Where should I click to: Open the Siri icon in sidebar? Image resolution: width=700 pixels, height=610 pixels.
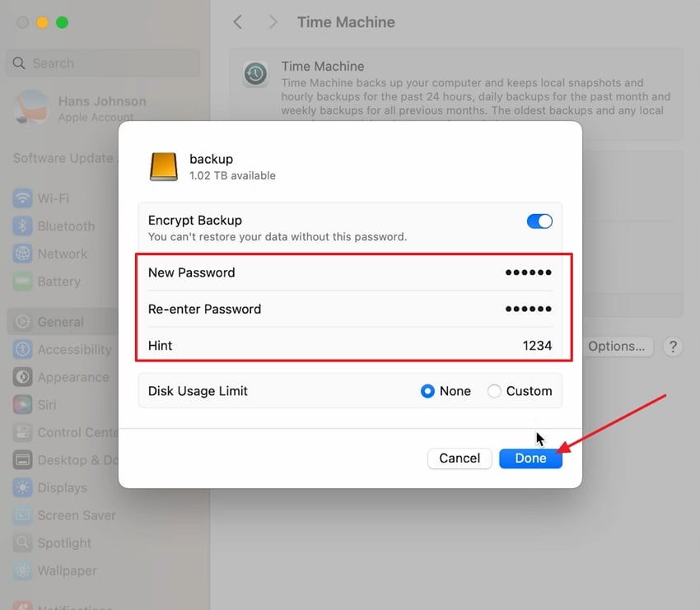23,404
